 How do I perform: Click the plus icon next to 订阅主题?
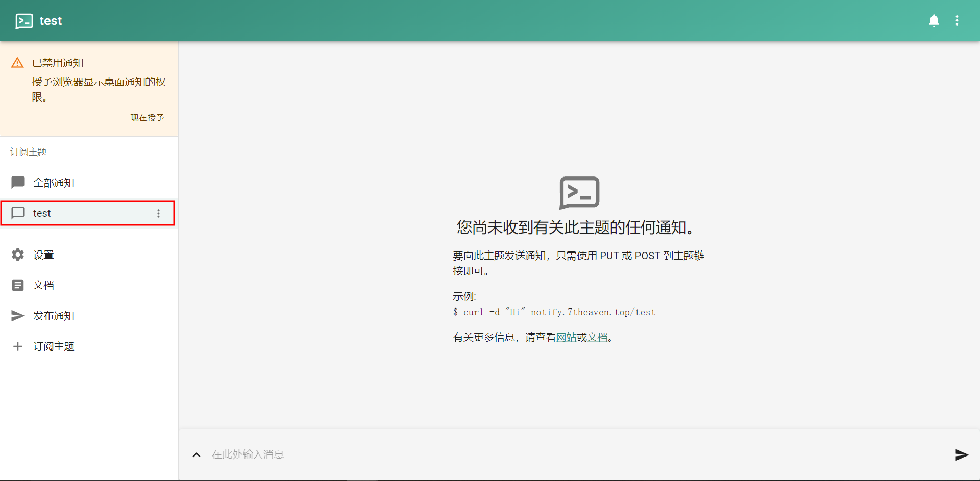pos(17,346)
